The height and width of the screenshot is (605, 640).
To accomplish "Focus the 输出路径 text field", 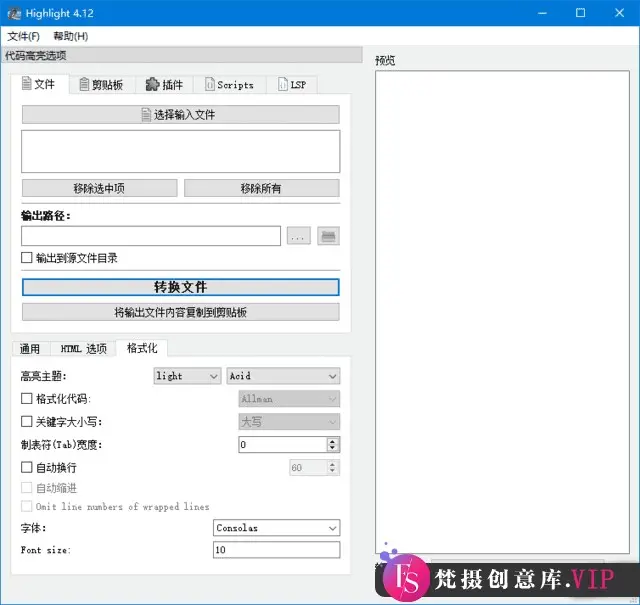I will click(151, 236).
